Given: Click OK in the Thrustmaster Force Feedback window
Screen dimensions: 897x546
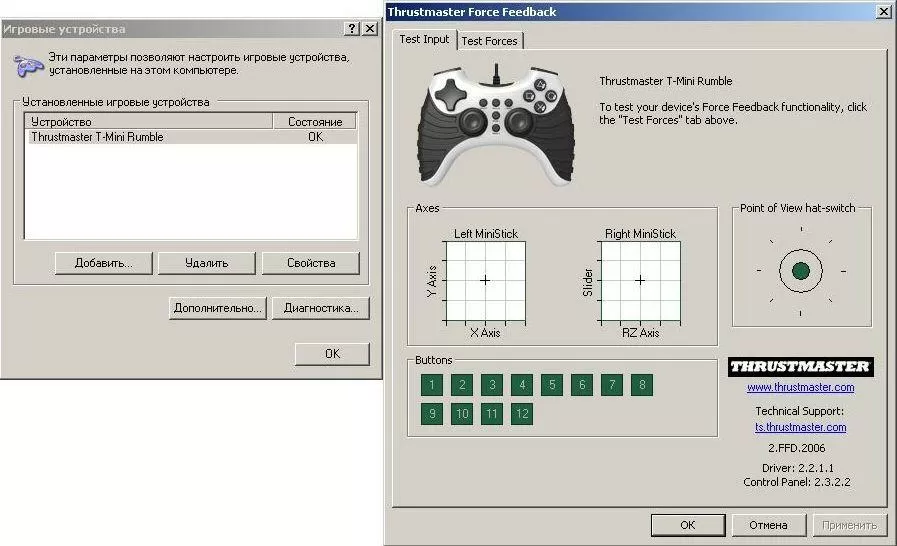Looking at the screenshot, I should click(688, 525).
